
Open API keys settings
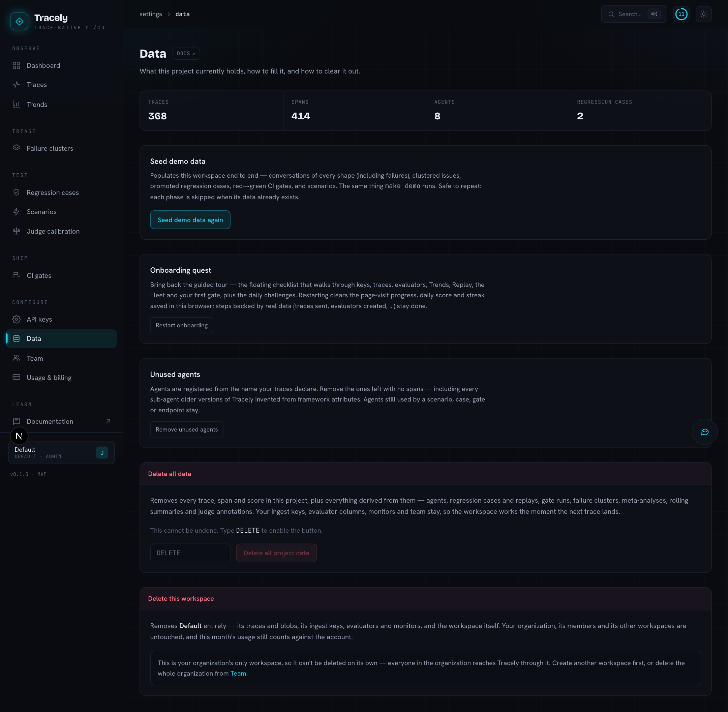[x=61, y=319]
